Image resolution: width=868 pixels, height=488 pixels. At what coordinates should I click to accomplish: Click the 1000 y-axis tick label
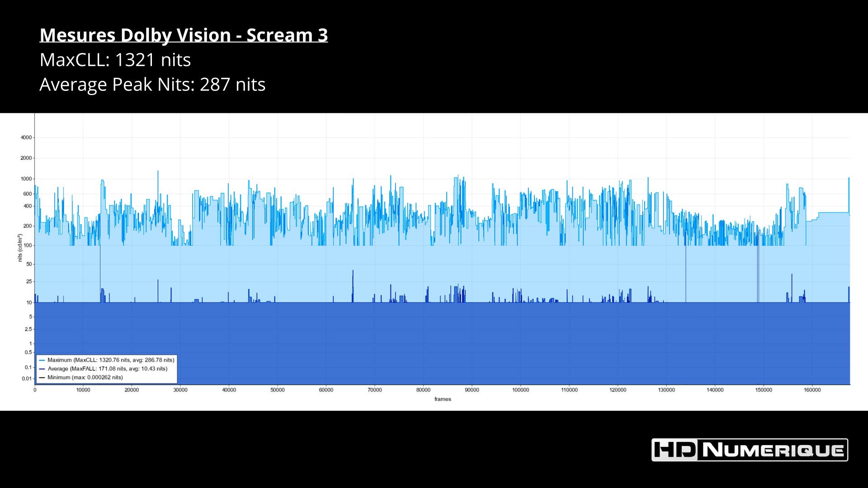coord(26,179)
